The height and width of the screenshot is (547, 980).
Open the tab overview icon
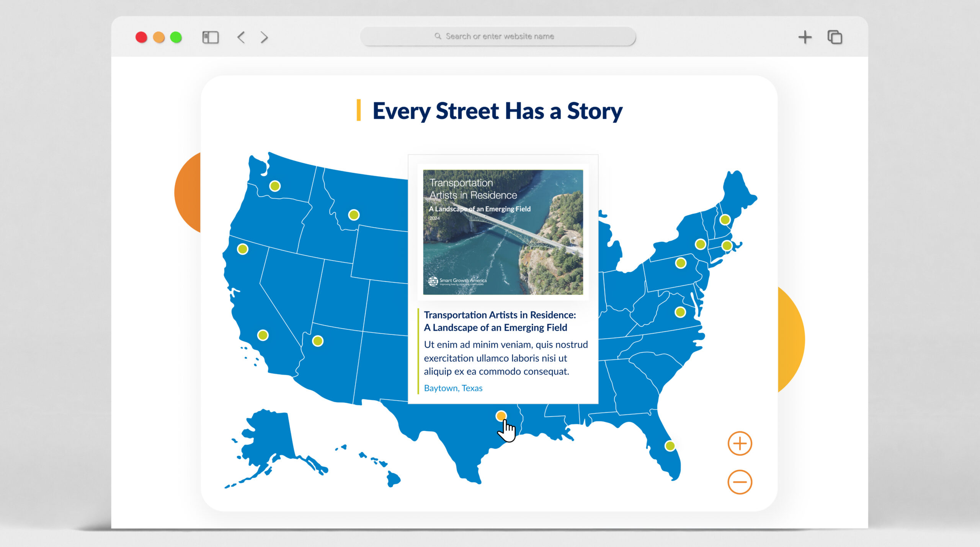click(x=835, y=37)
